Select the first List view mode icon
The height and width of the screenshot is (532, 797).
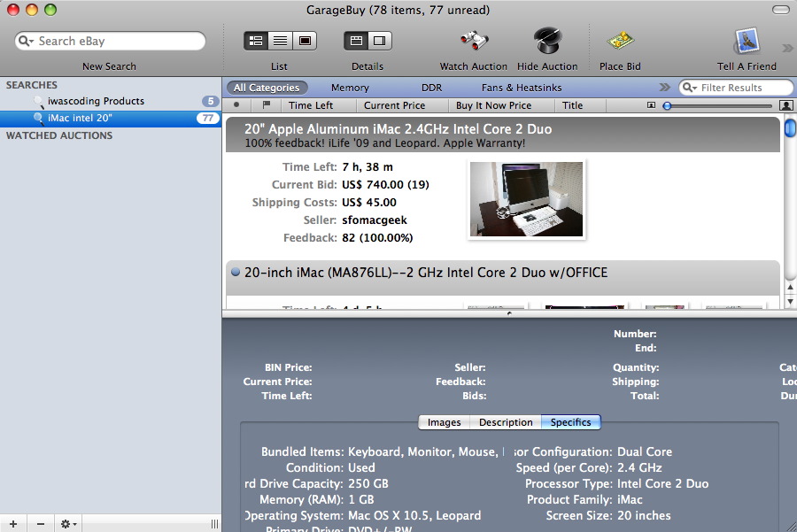coord(256,41)
